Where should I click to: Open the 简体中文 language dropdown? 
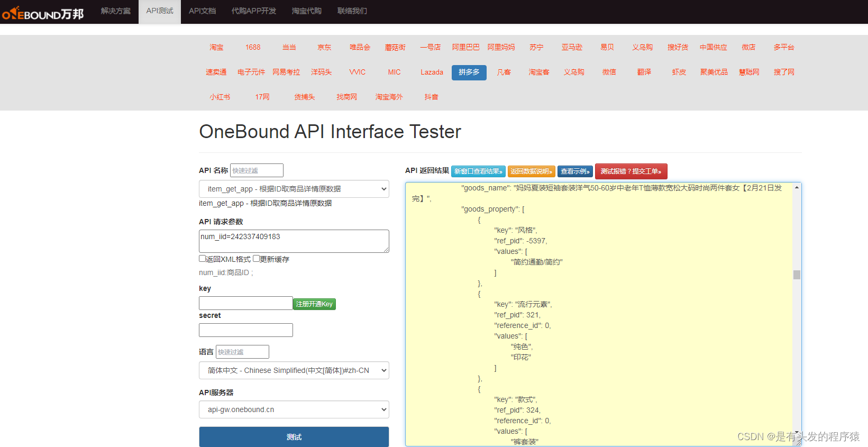(x=294, y=370)
